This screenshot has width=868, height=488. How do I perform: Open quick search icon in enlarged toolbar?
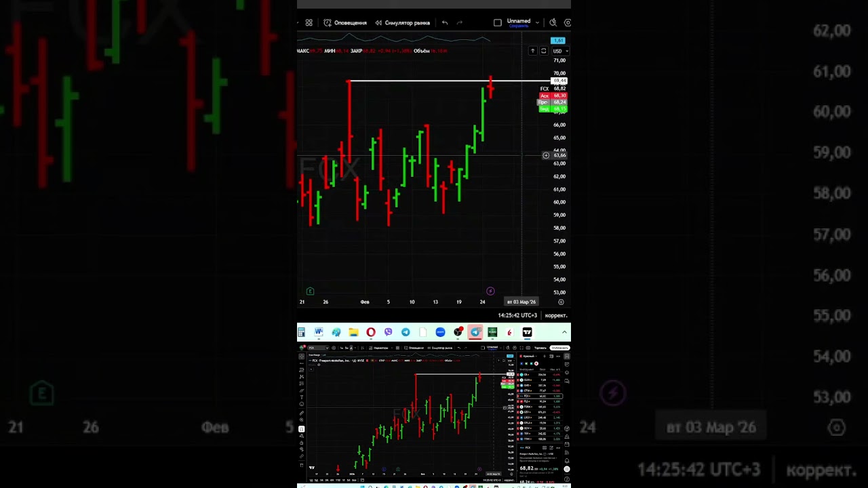point(553,22)
